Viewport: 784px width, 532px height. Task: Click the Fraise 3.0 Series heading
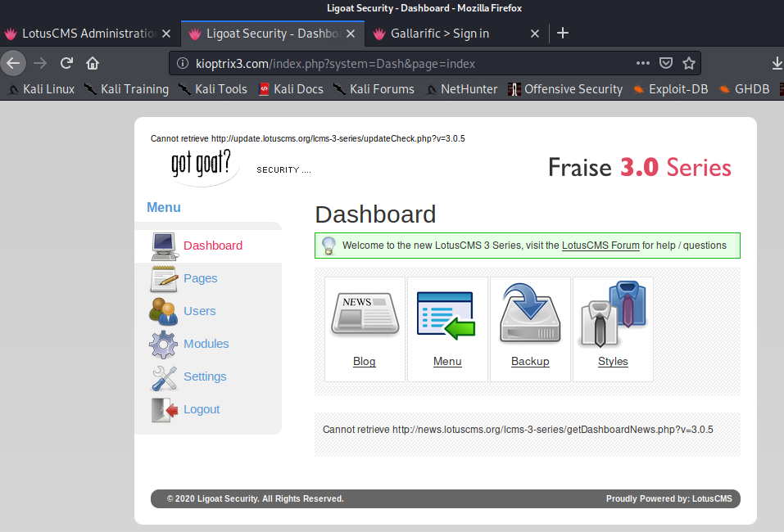pyautogui.click(x=640, y=167)
